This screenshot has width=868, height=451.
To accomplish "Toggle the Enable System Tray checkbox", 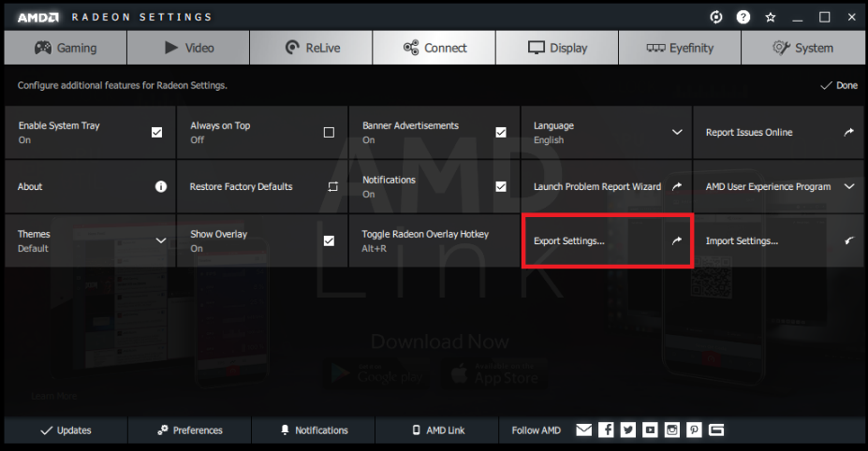I will [156, 132].
